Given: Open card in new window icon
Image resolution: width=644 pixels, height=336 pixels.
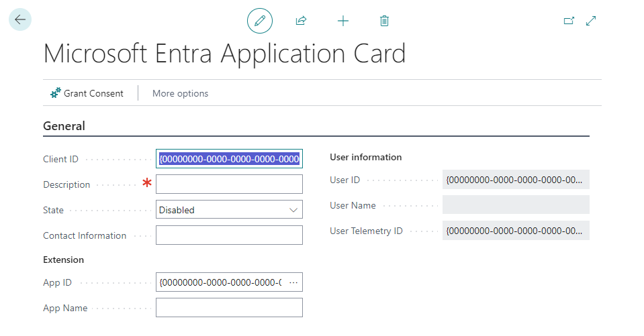Looking at the screenshot, I should pyautogui.click(x=569, y=21).
